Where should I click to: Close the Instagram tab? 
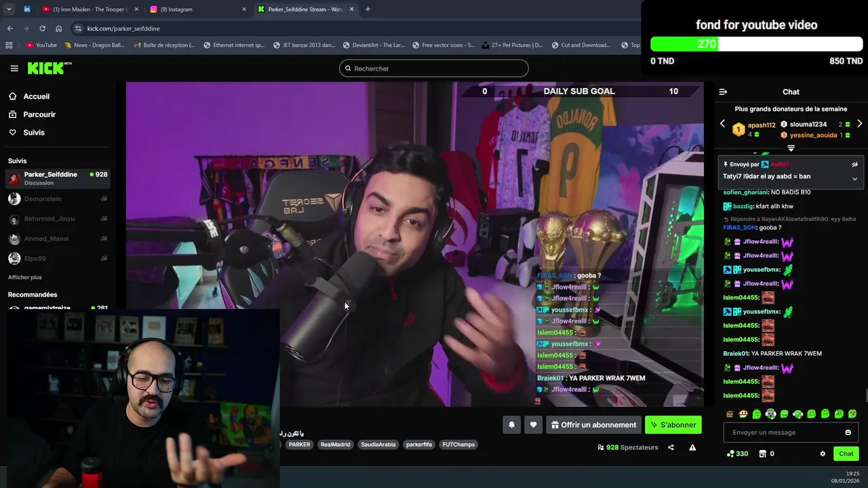244,9
